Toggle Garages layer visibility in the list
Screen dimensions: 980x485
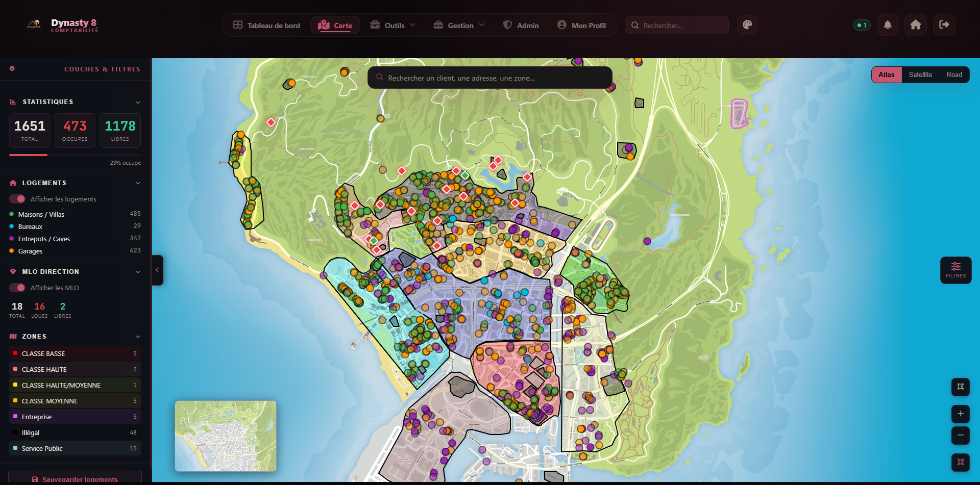[30, 251]
